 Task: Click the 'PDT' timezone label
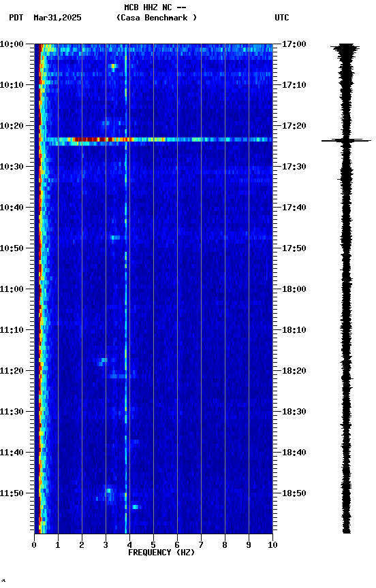[x=16, y=18]
